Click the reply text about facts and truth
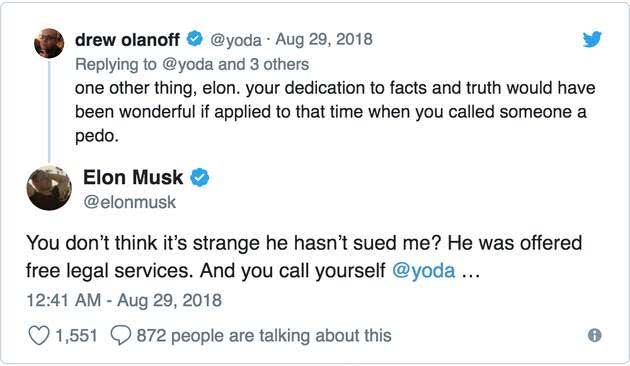The width and height of the screenshot is (630, 366). tap(335, 112)
